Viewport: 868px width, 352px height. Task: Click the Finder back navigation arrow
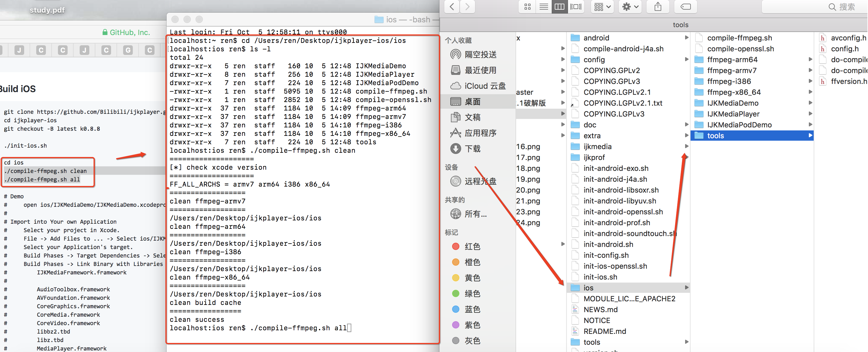(452, 7)
